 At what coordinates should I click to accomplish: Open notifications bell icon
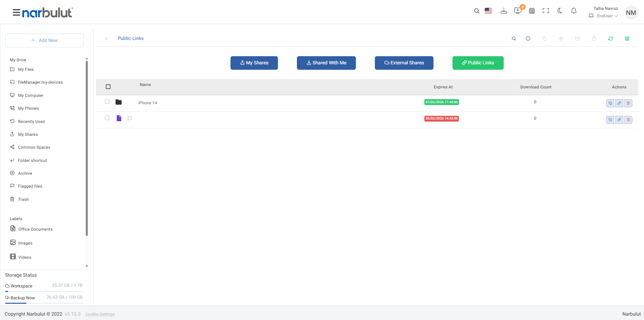click(573, 11)
